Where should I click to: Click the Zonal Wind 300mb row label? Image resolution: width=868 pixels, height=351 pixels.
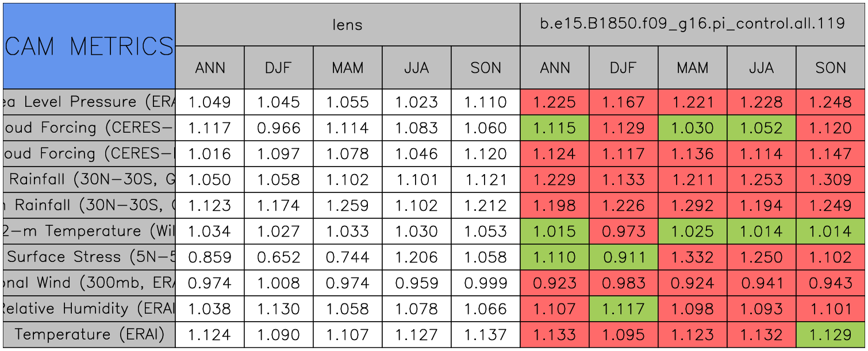coord(89,283)
